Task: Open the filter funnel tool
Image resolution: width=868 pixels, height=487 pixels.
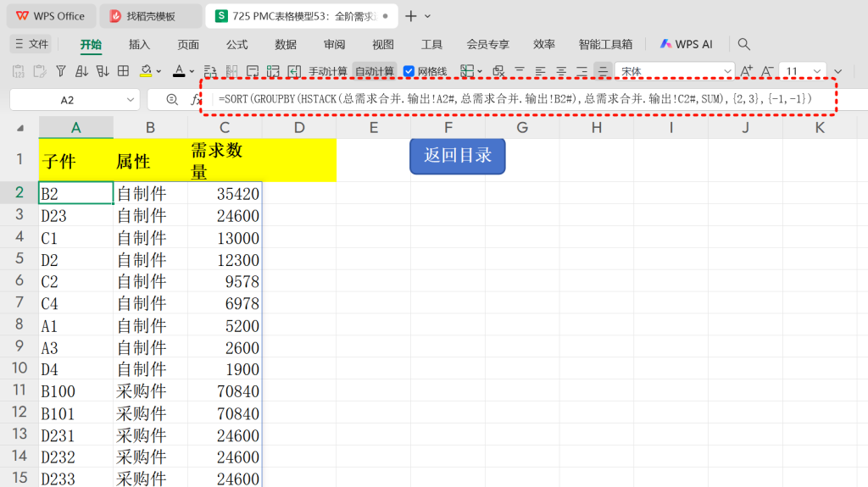Action: [61, 71]
